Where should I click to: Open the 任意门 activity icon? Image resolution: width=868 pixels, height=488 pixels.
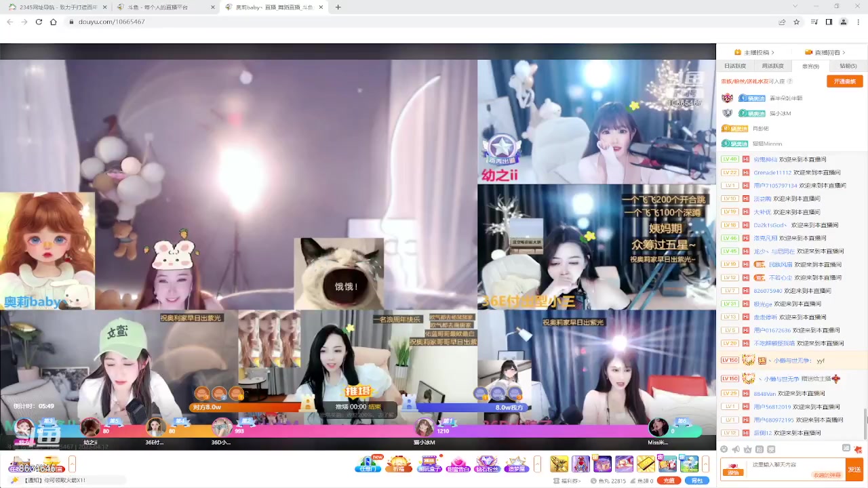click(368, 464)
